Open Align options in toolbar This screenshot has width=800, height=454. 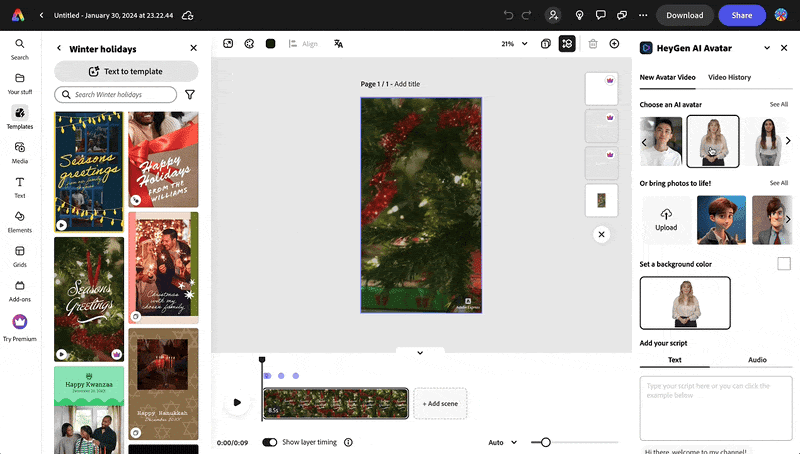point(303,44)
